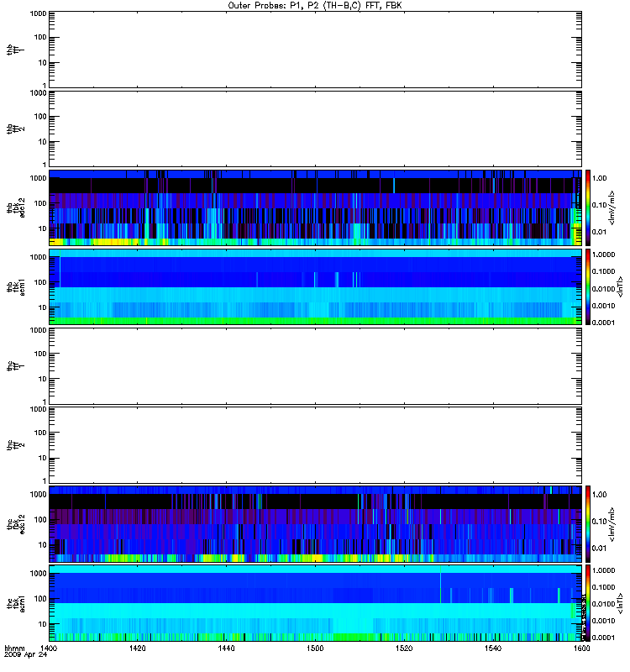The height and width of the screenshot is (672, 630).
Task: Select the empty 'thb fff 2' plot panel
Action: [x=315, y=129]
